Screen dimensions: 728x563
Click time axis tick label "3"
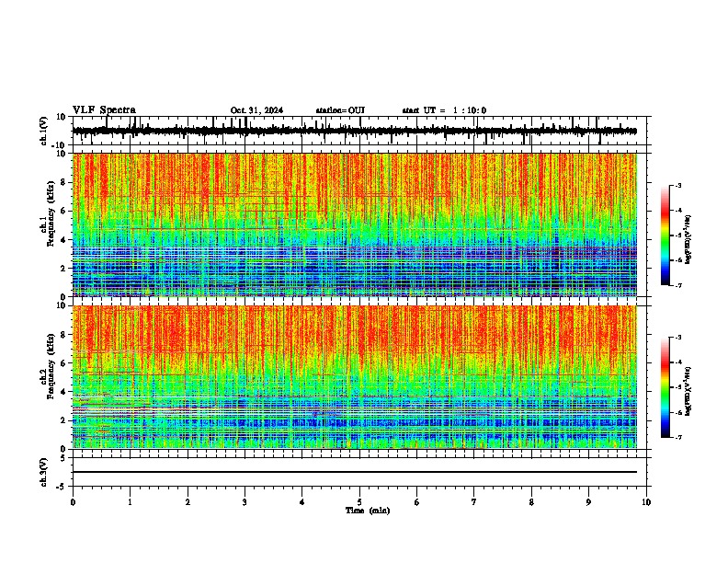pyautogui.click(x=245, y=502)
